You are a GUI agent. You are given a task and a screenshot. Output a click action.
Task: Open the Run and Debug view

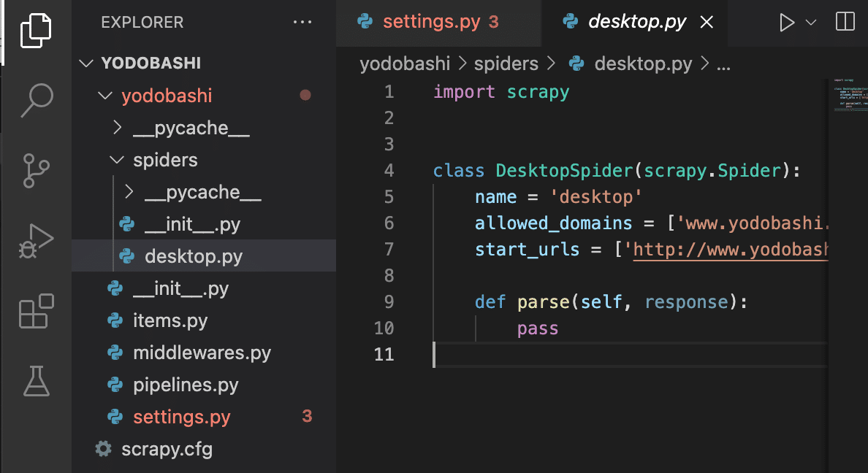click(x=36, y=240)
